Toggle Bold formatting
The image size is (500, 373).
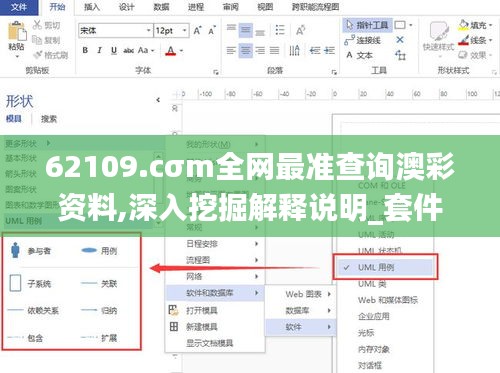point(85,50)
